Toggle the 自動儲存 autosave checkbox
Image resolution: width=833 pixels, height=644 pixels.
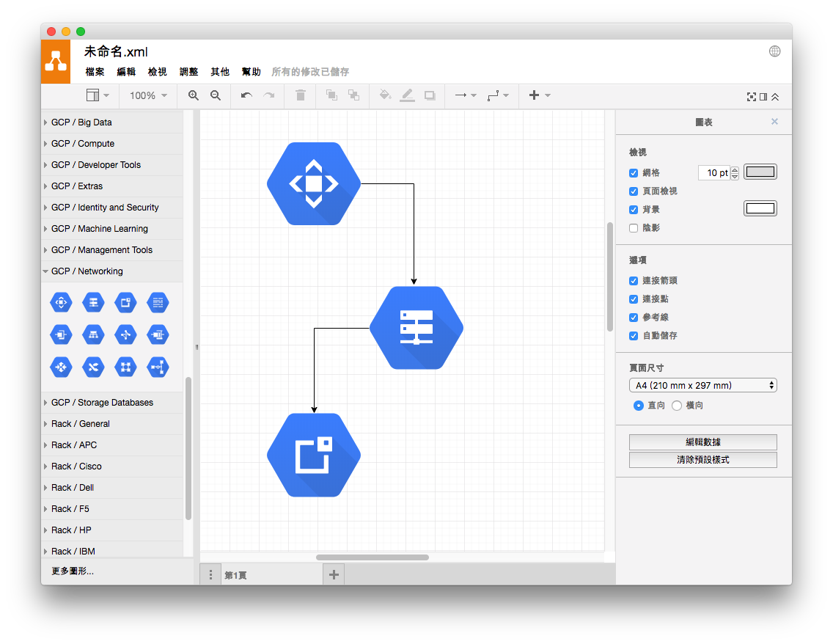coord(634,336)
